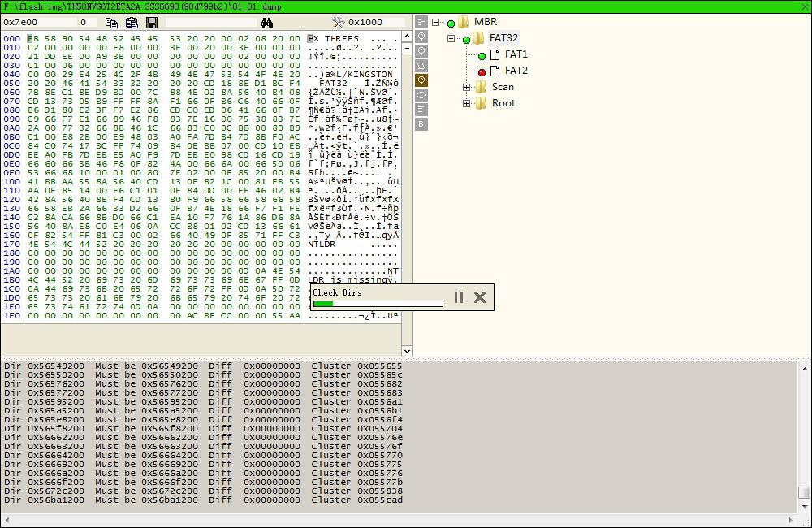Select log row Dir 0x565a5200
812x528 pixels.
tap(204, 410)
